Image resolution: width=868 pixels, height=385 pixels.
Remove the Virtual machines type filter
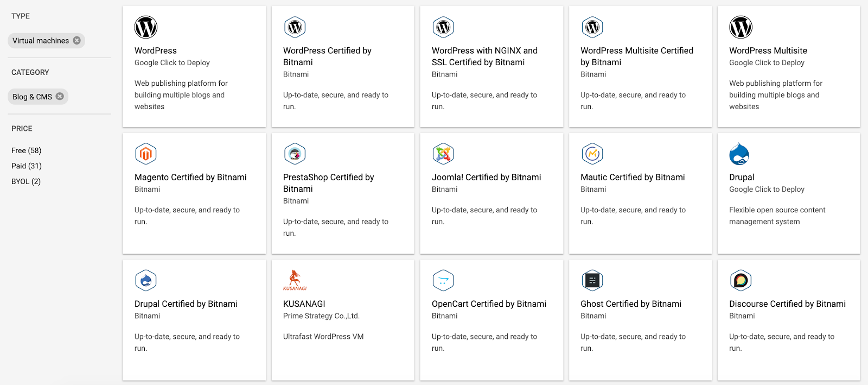77,40
